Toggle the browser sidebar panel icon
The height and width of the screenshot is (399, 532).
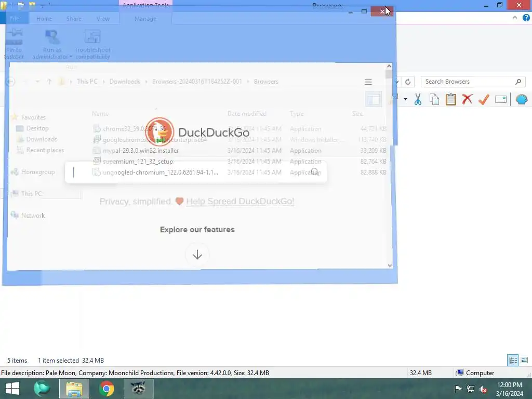(x=374, y=99)
